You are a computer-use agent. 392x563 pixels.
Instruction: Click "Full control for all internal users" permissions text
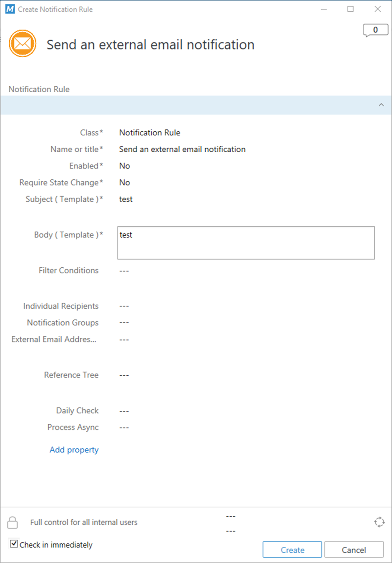pos(84,522)
